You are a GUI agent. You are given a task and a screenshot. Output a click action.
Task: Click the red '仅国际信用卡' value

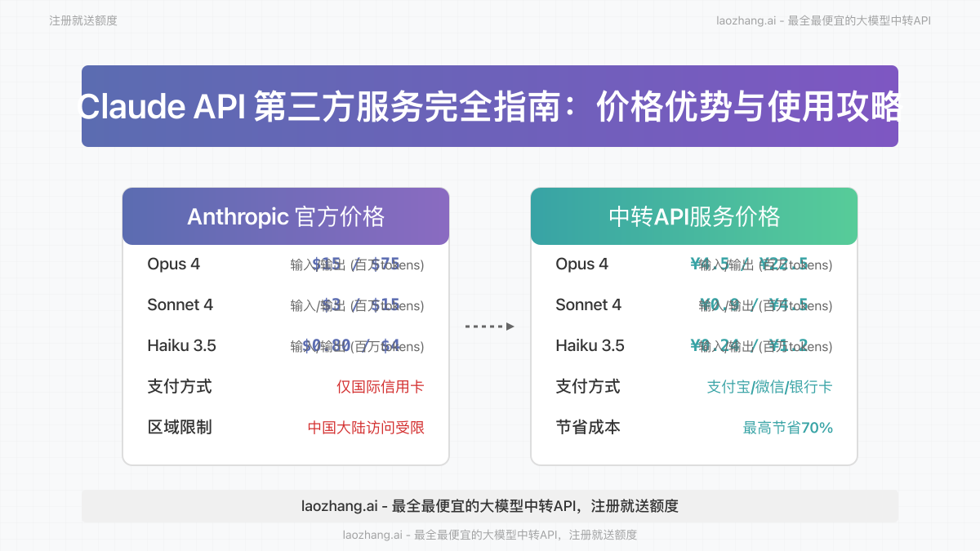click(381, 387)
